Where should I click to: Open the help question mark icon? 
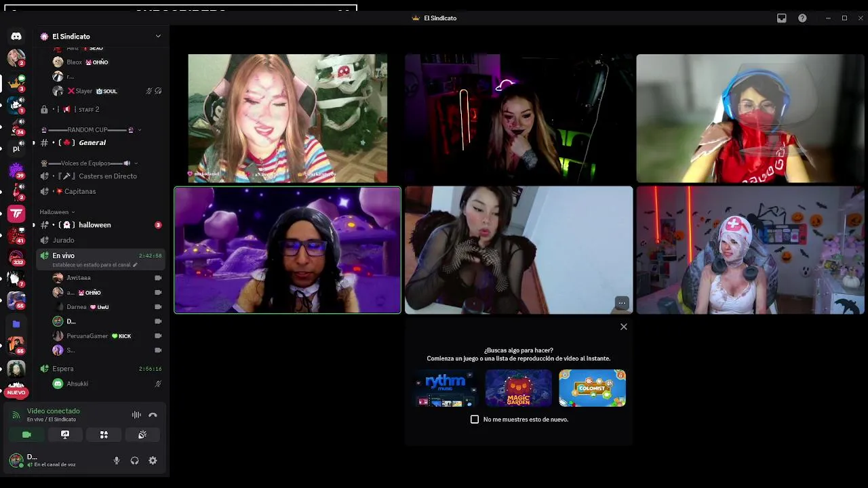pyautogui.click(x=802, y=18)
